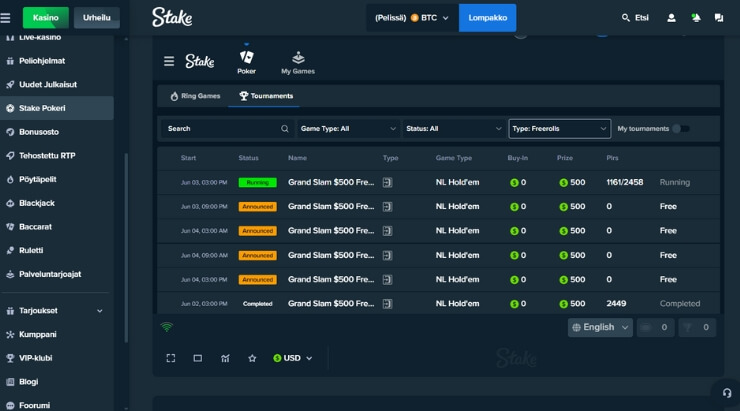Open My Games icon
Viewport: 740px width, 411px height.
(x=298, y=58)
